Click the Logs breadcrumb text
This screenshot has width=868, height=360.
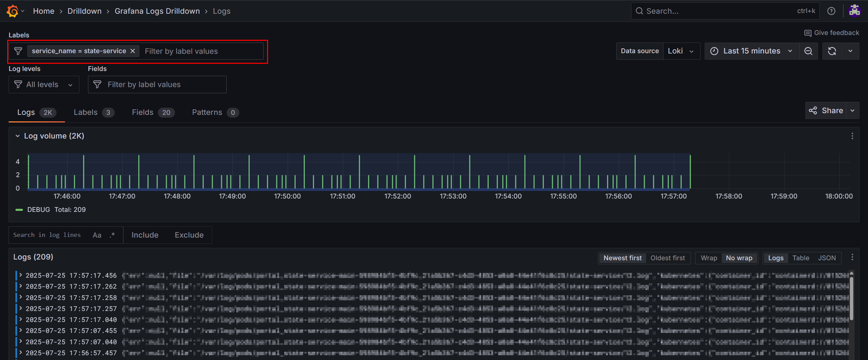pos(222,11)
